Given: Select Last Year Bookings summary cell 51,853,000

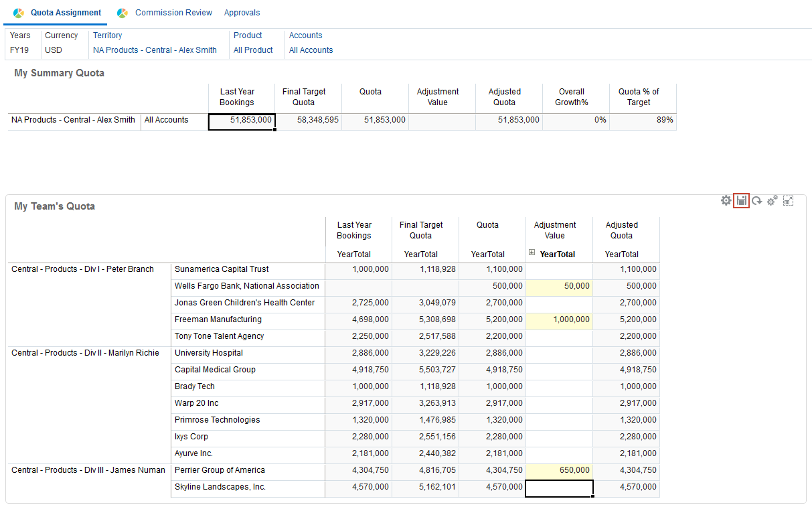Looking at the screenshot, I should tap(242, 121).
